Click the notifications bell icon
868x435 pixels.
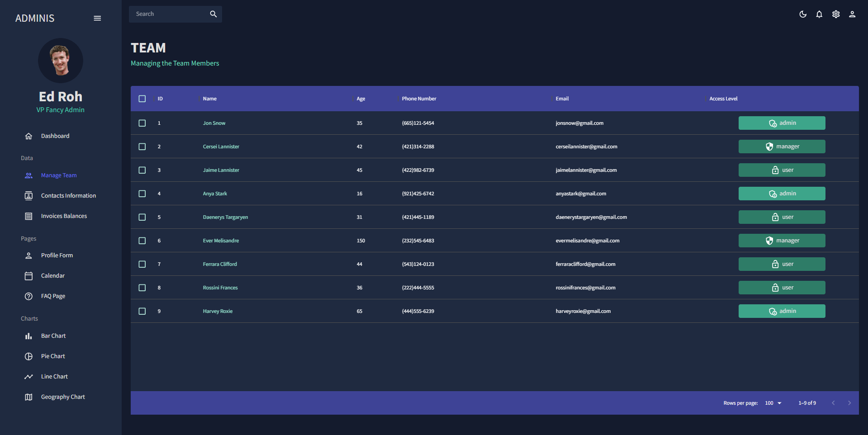tap(819, 14)
